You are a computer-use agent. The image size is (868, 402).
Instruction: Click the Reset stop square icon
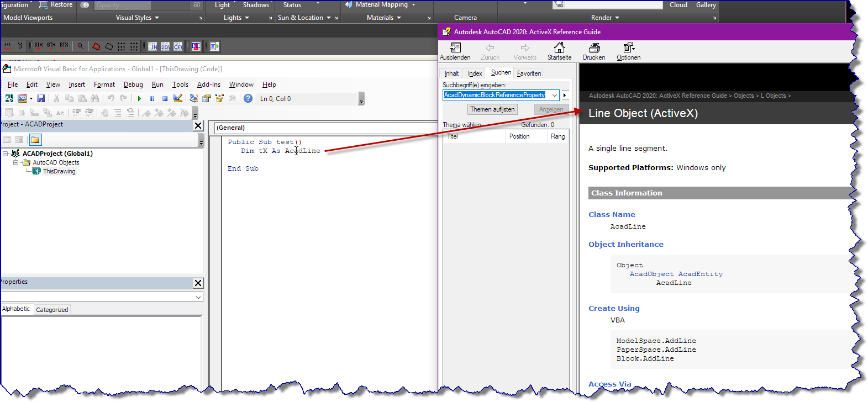coord(165,98)
